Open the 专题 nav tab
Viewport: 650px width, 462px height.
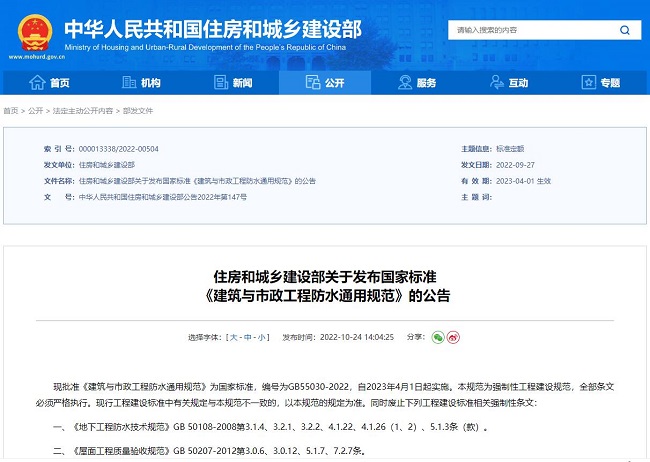pos(601,83)
